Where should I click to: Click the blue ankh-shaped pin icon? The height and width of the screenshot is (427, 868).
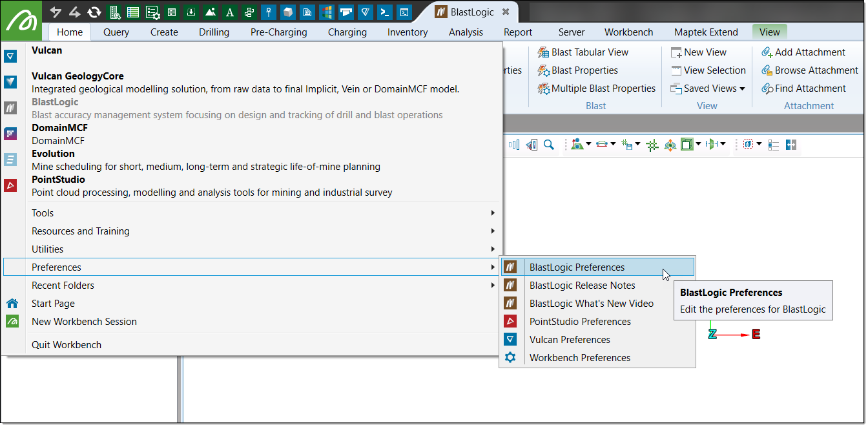(268, 12)
